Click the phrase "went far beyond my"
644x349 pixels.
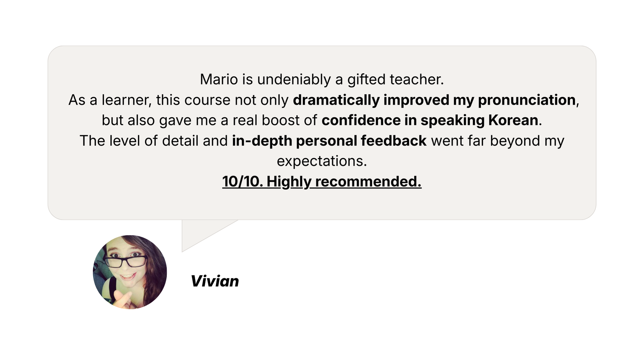pyautogui.click(x=497, y=141)
